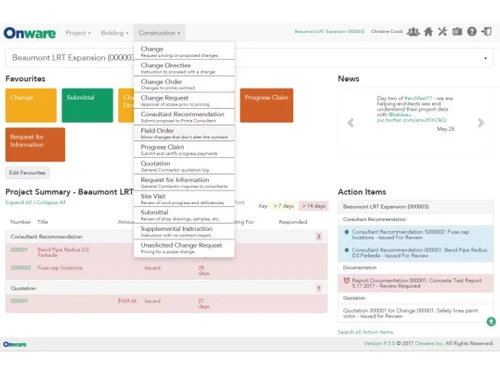Open the tools wrench icon

tap(442, 32)
